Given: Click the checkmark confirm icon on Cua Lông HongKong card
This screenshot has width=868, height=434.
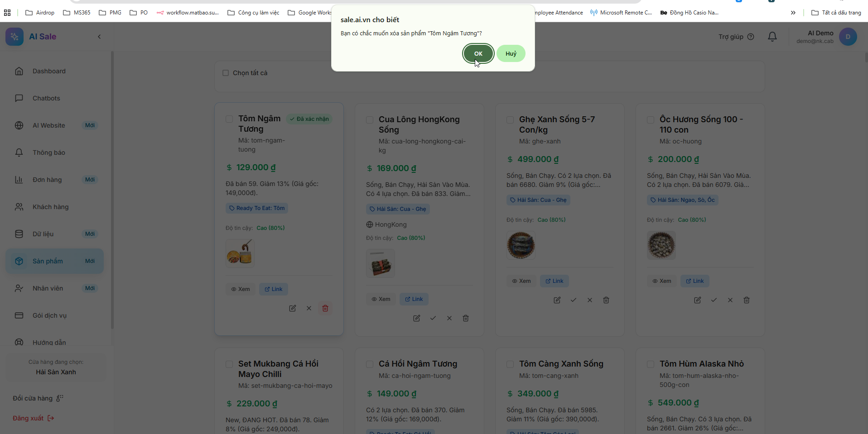Looking at the screenshot, I should [433, 318].
